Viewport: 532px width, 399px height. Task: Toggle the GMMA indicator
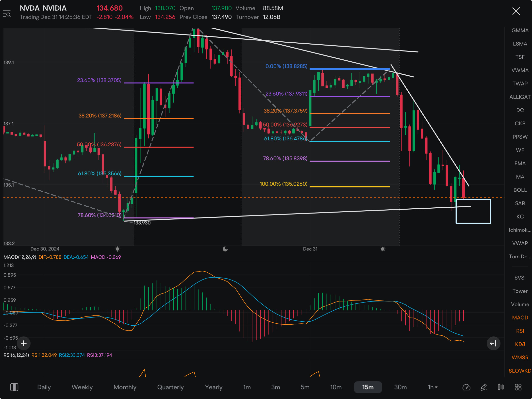pyautogui.click(x=520, y=30)
